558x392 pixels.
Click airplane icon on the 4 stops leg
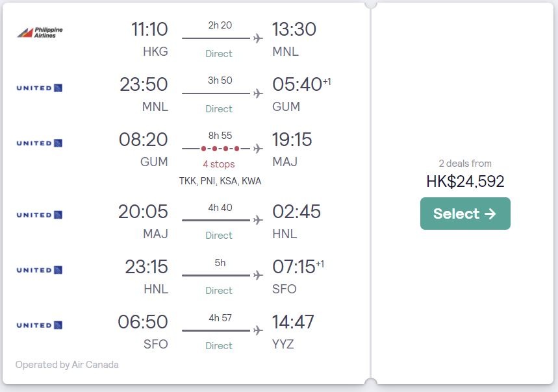(258, 149)
